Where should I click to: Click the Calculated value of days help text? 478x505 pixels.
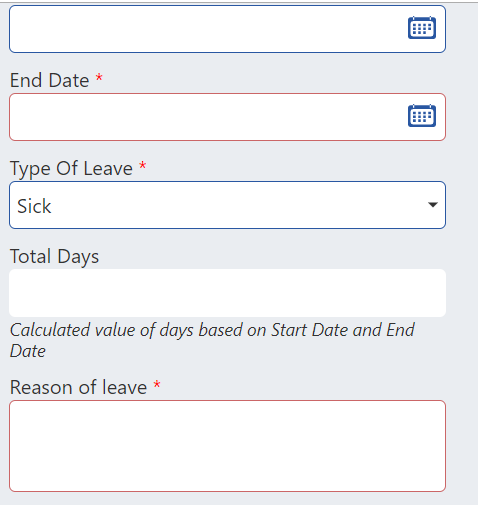(212, 340)
